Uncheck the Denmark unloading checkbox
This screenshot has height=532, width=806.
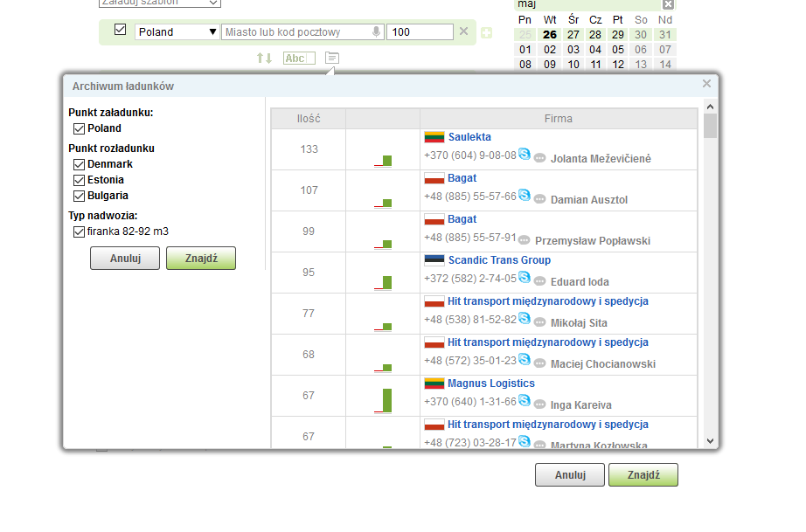[79, 164]
